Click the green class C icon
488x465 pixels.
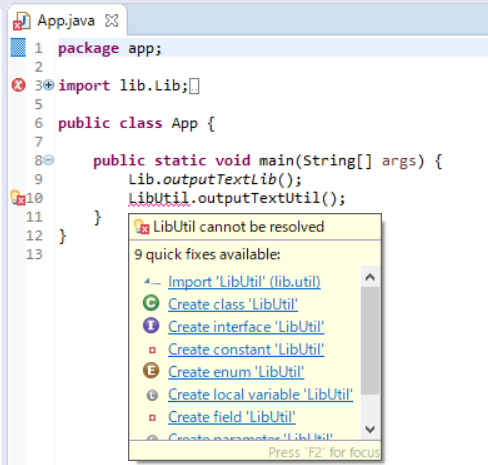[151, 303]
